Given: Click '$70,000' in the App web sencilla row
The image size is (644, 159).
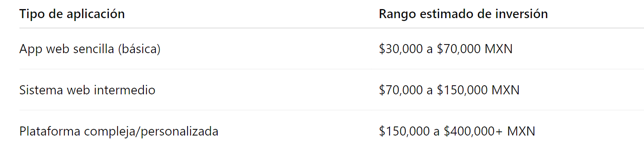Looking at the screenshot, I should click(x=459, y=49).
